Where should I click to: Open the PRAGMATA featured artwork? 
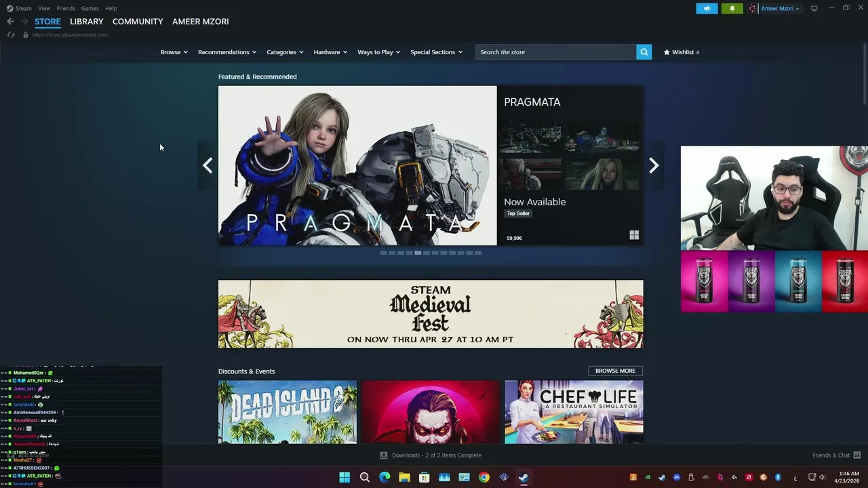pos(357,165)
